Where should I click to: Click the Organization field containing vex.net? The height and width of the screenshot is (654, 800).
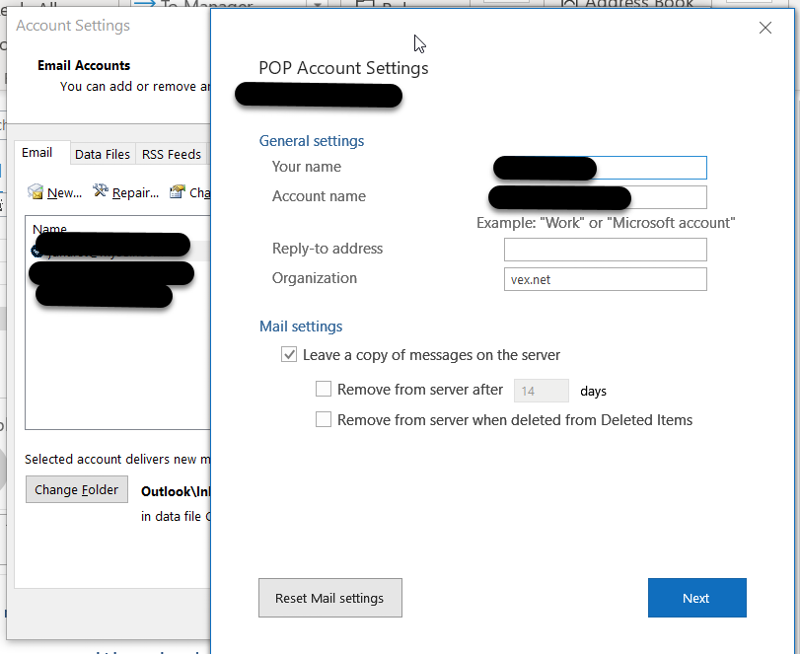click(605, 279)
